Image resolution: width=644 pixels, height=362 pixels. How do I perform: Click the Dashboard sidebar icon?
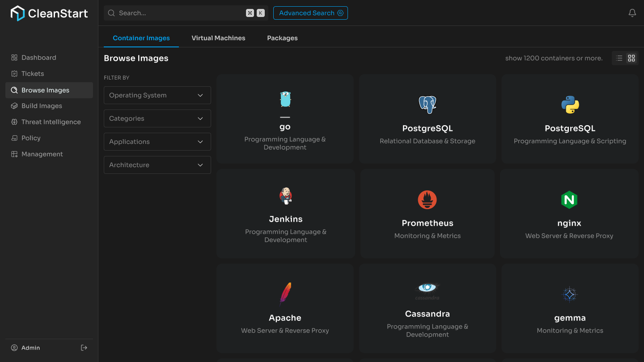[14, 58]
